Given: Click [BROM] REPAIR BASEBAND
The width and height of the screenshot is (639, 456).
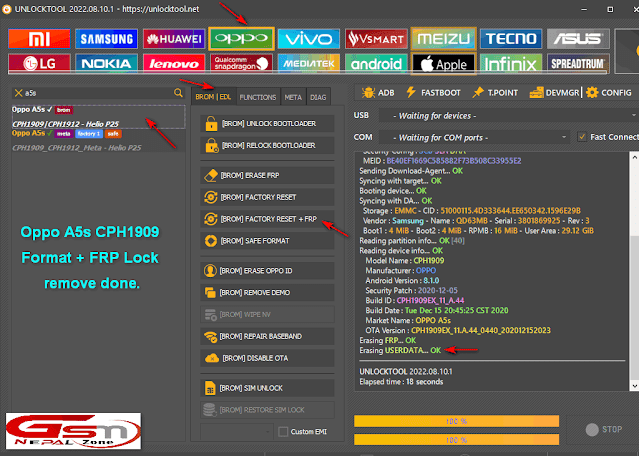Looking at the screenshot, I should click(267, 336).
